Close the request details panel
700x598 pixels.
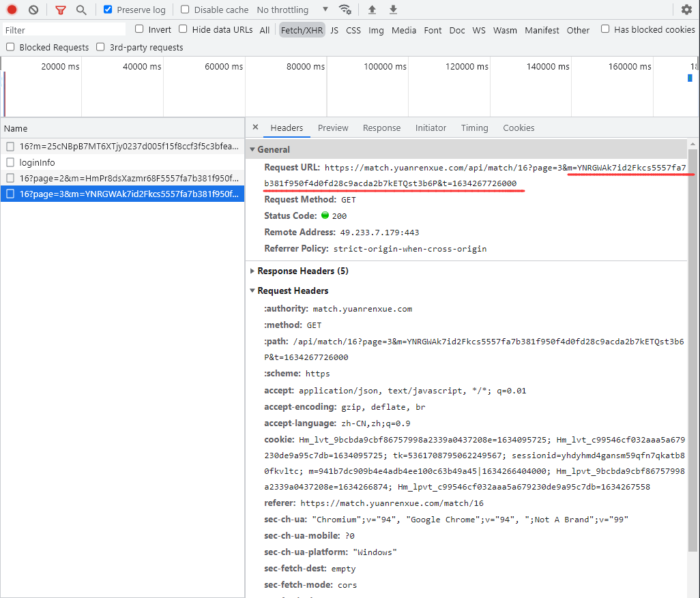click(x=255, y=128)
